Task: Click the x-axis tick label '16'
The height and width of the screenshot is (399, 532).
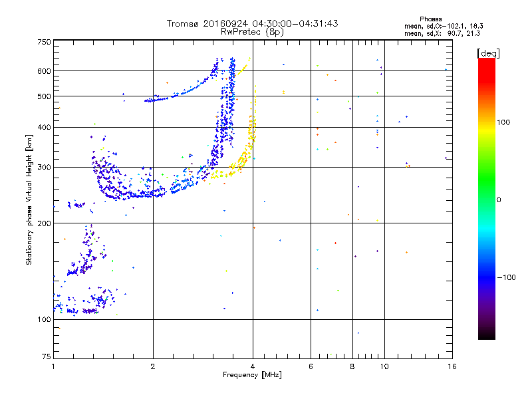Action: (452, 366)
